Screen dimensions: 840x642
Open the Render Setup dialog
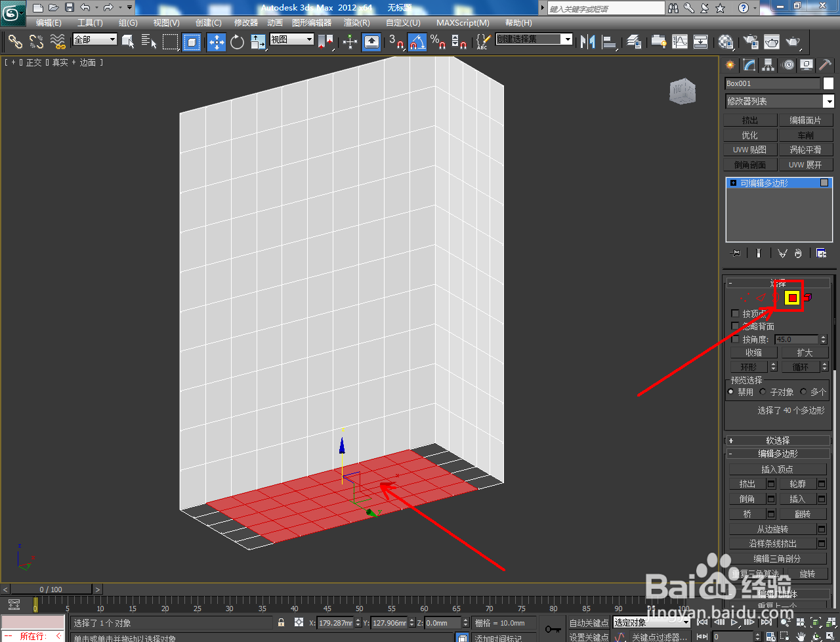[x=751, y=42]
